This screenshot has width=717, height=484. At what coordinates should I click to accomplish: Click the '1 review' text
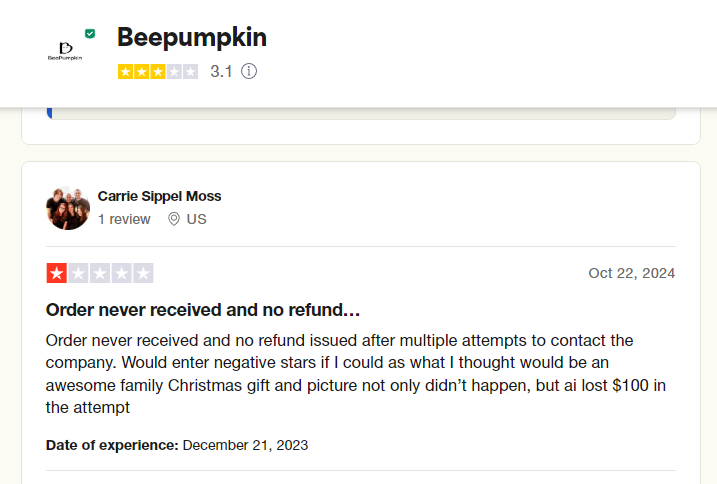[x=124, y=219]
